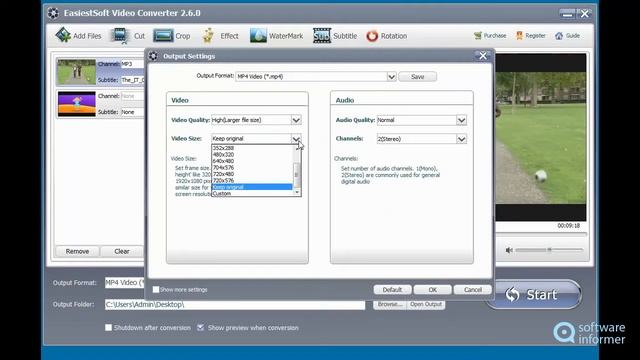Select the purple cartoon video thumbnail
Image resolution: width=640 pixels, height=360 pixels.
pos(76,104)
